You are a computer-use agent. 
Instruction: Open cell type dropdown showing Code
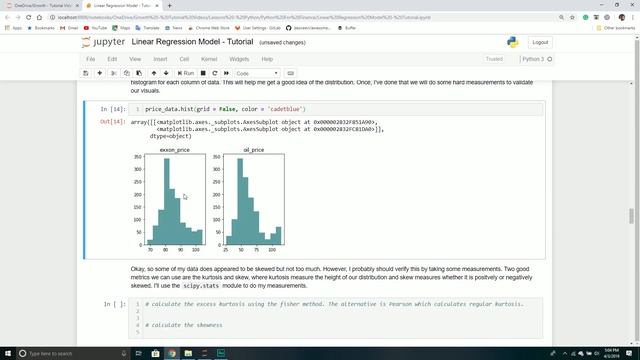coord(257,73)
